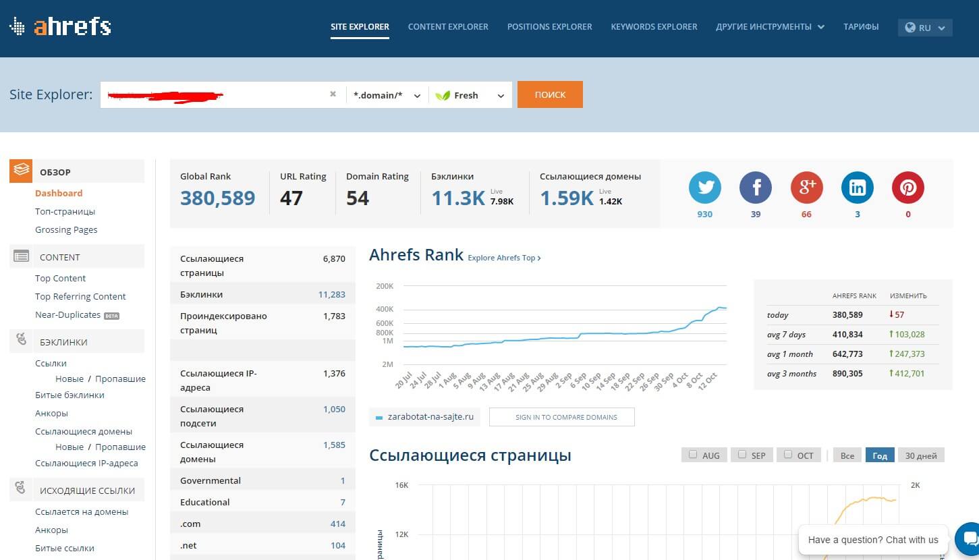Toggle the AUG checkbox
The image size is (979, 560).
(x=693, y=455)
